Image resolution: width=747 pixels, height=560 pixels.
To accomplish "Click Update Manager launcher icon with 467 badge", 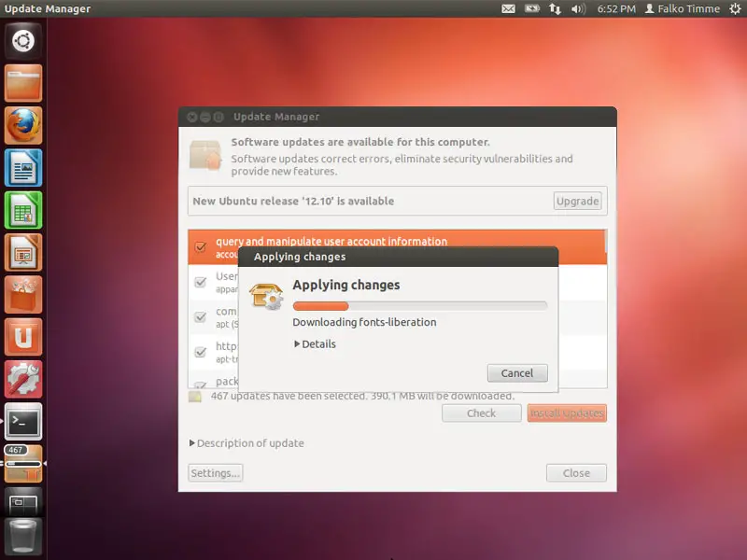I will (22, 464).
